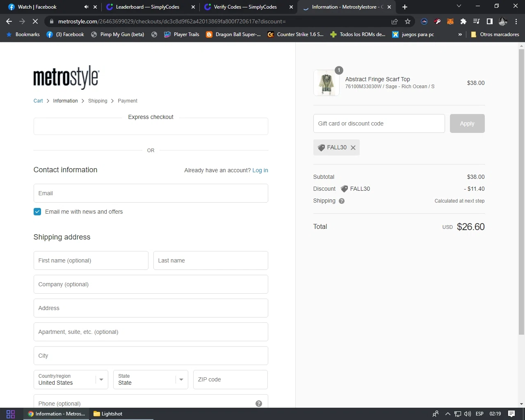Focus the gift card or discount code field
Viewport: 525px width, 420px height.
(x=379, y=123)
